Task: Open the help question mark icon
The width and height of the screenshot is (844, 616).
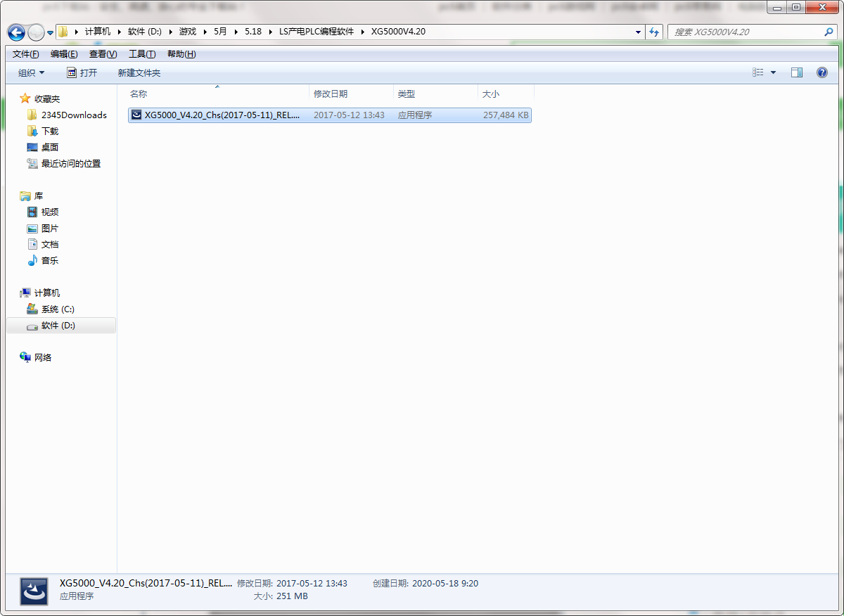Action: click(x=821, y=72)
